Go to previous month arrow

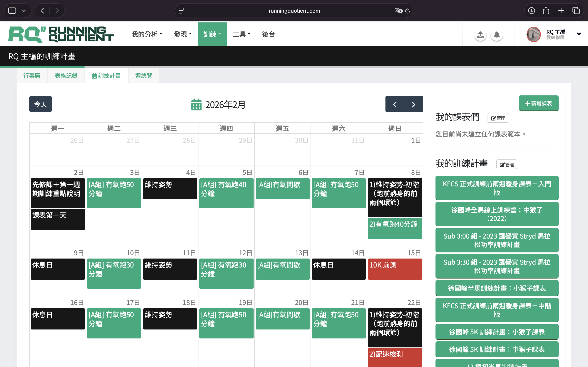click(x=395, y=104)
